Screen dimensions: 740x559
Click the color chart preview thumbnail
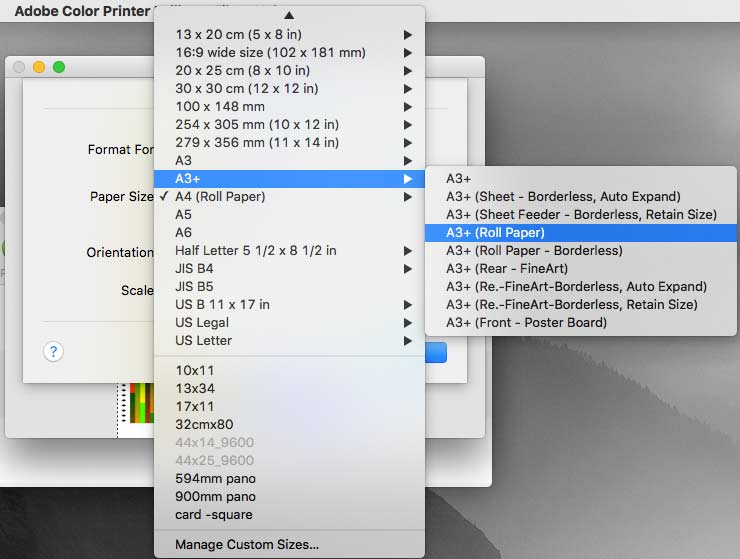142,403
